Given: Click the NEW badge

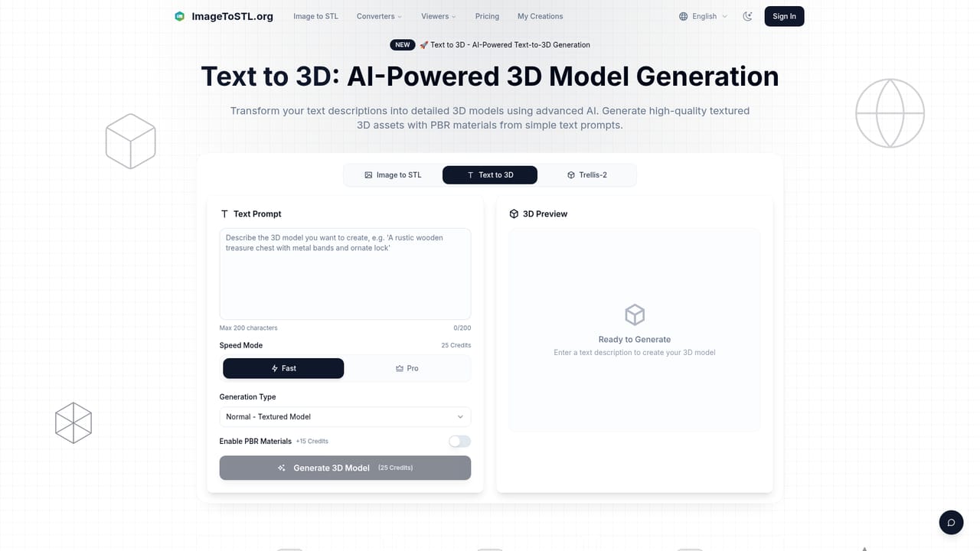Looking at the screenshot, I should pyautogui.click(x=403, y=44).
